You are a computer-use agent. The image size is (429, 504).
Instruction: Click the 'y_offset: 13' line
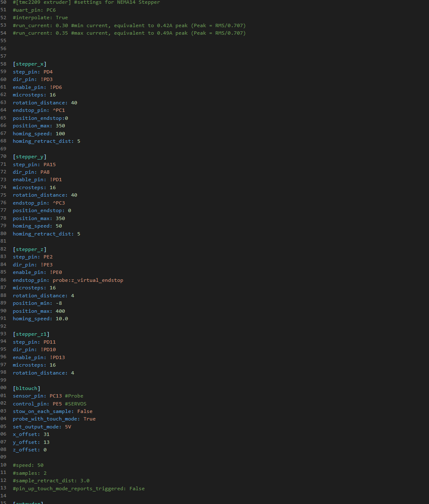(x=31, y=442)
